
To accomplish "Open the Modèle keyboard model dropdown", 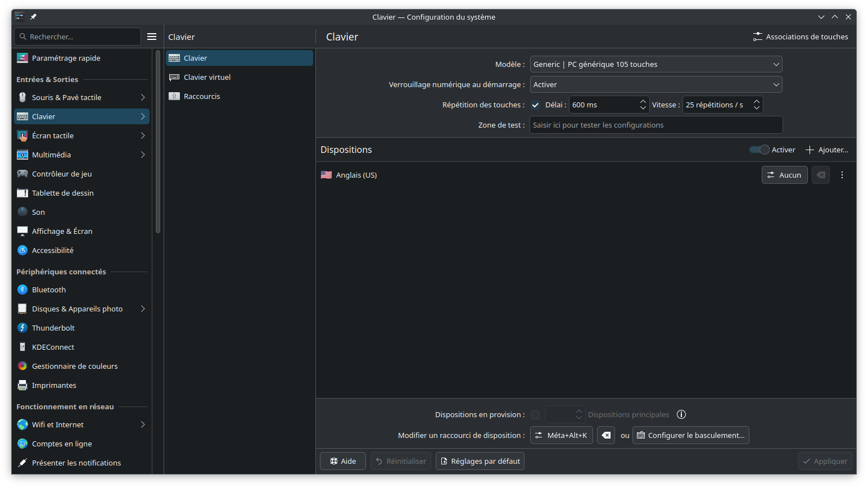I will (x=656, y=64).
